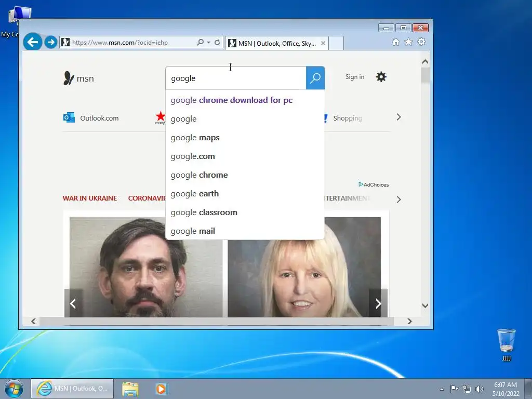Open the MSN page settings gear
The width and height of the screenshot is (532, 399).
click(x=381, y=77)
